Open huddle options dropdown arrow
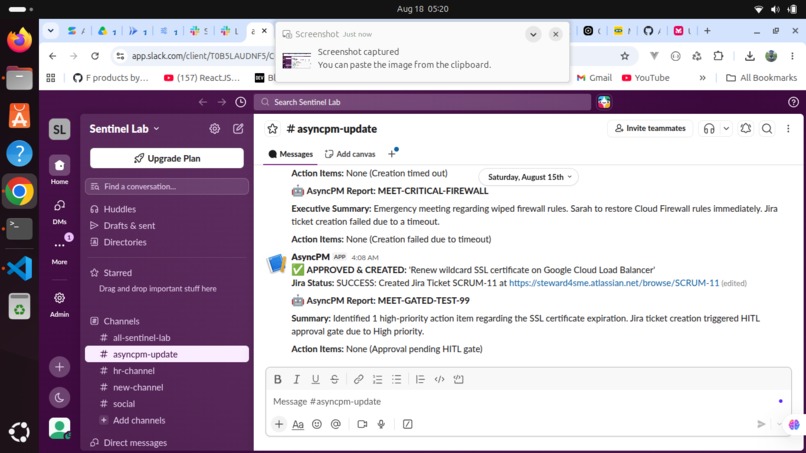This screenshot has width=806, height=453. pos(726,129)
